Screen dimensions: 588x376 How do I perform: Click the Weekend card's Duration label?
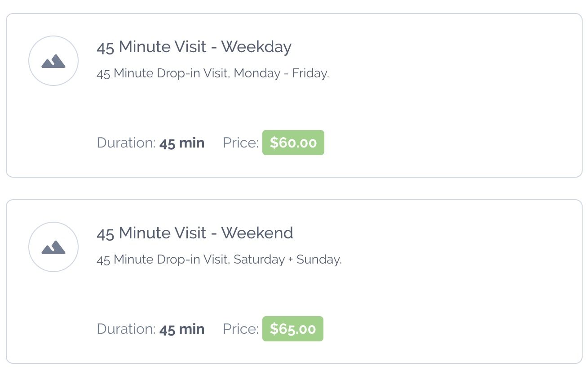(126, 329)
